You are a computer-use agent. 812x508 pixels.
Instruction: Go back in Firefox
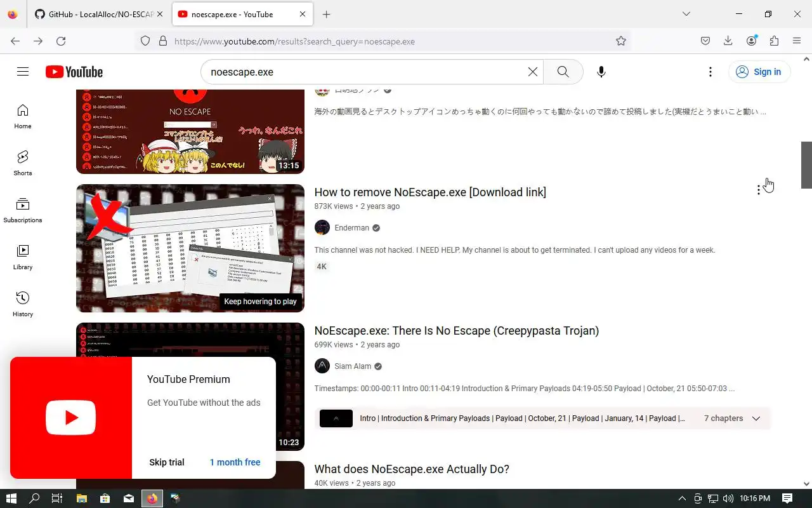[x=15, y=41]
